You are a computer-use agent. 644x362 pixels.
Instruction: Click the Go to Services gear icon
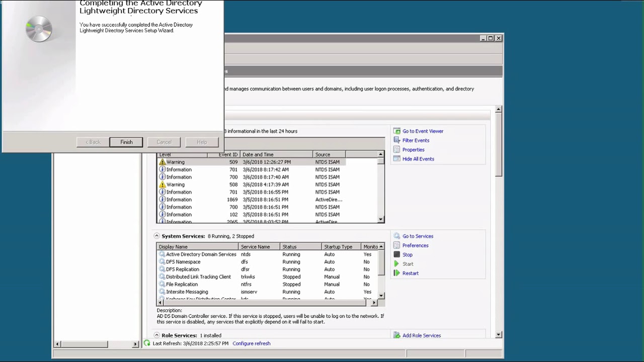tap(397, 236)
